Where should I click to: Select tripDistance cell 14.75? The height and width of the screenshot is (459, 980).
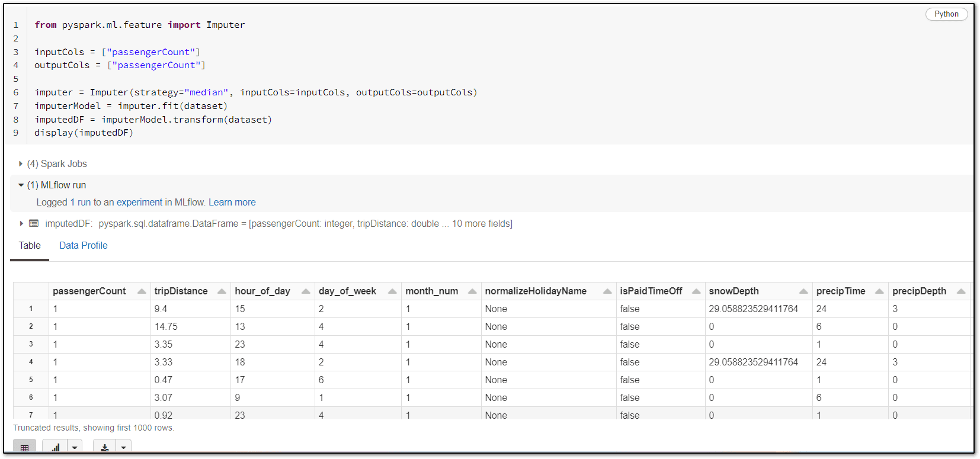tap(190, 326)
